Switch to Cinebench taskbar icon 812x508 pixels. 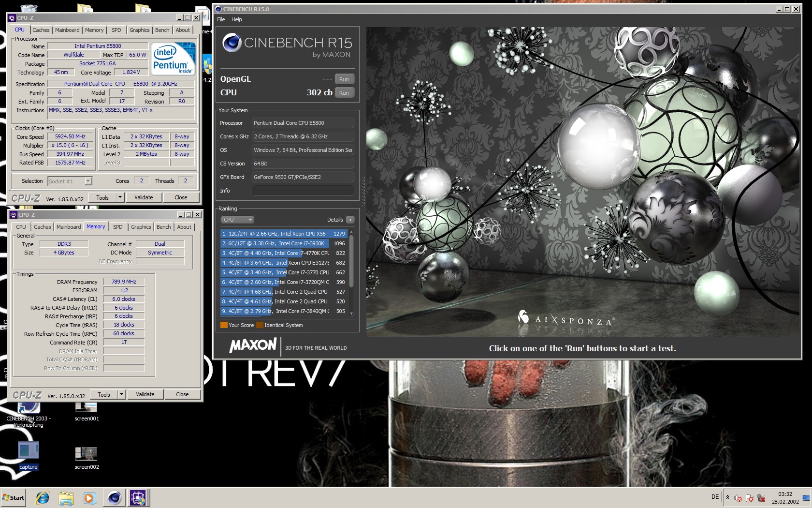(x=115, y=497)
